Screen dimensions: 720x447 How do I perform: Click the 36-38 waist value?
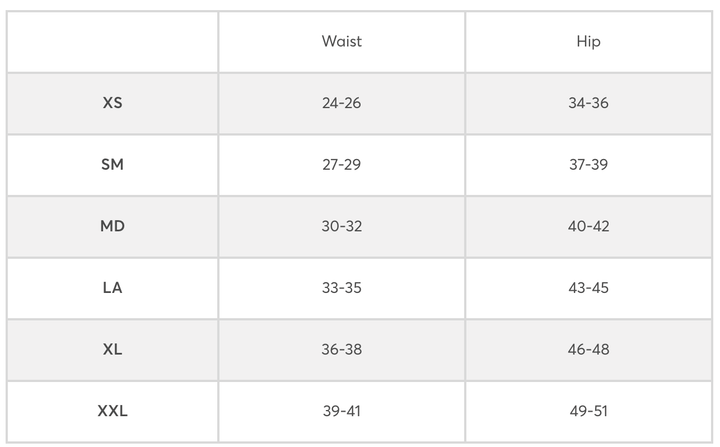pos(341,349)
